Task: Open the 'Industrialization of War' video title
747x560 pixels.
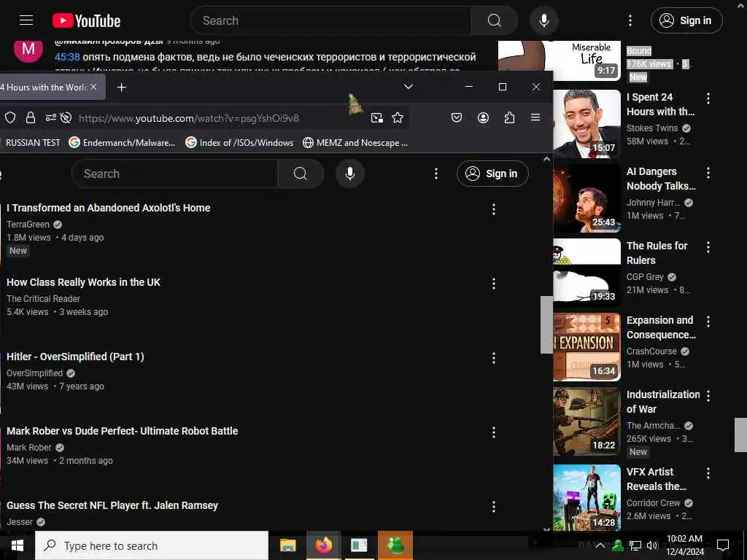Action: (663, 402)
